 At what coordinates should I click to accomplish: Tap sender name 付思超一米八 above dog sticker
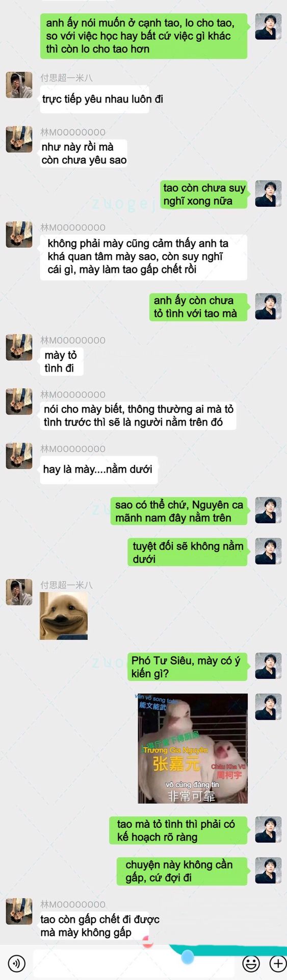(x=67, y=585)
